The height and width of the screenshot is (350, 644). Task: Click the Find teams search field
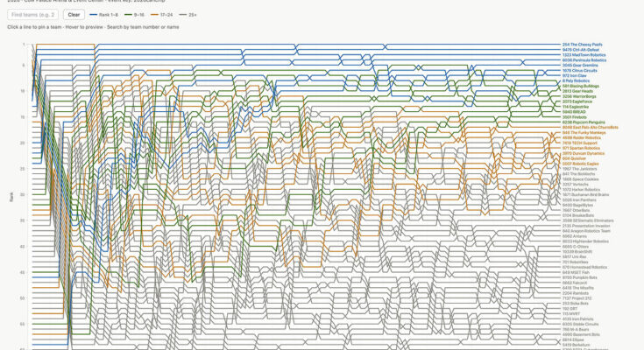click(x=33, y=15)
